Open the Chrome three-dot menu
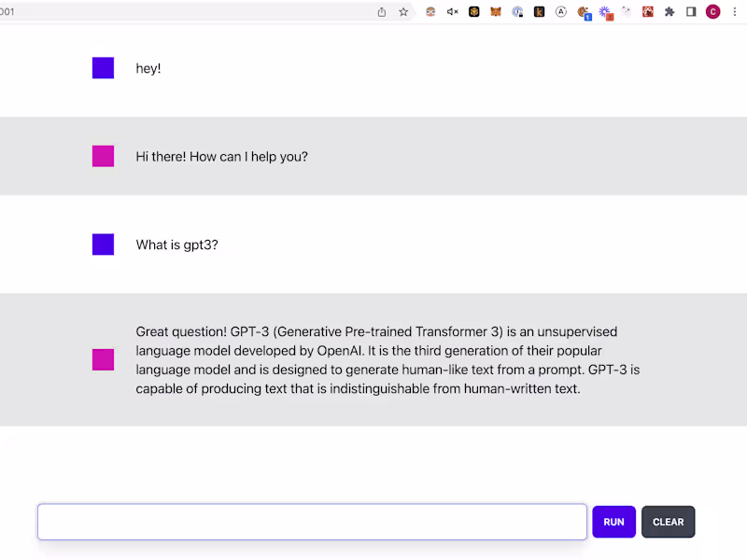Screen dimensions: 747x560 point(734,12)
